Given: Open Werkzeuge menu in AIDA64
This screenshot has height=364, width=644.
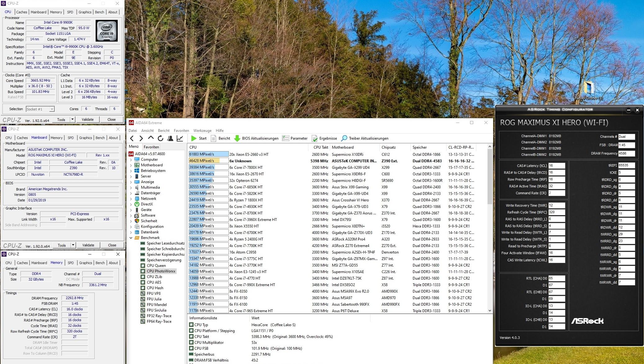Looking at the screenshot, I should 202,131.
